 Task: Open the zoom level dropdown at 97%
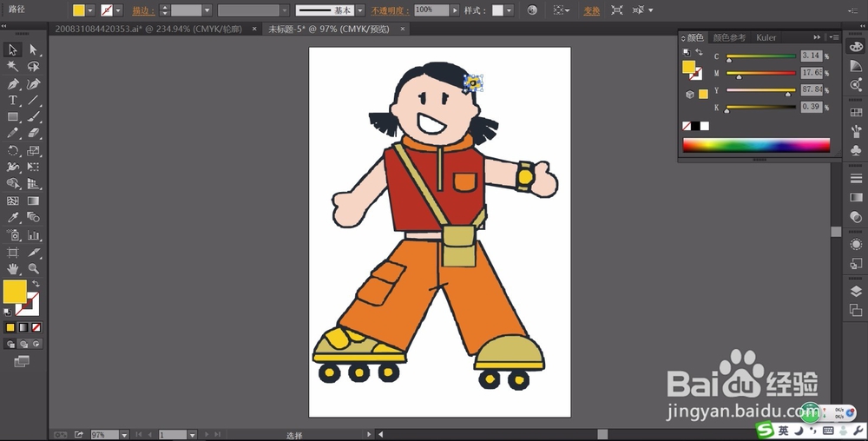tap(124, 435)
